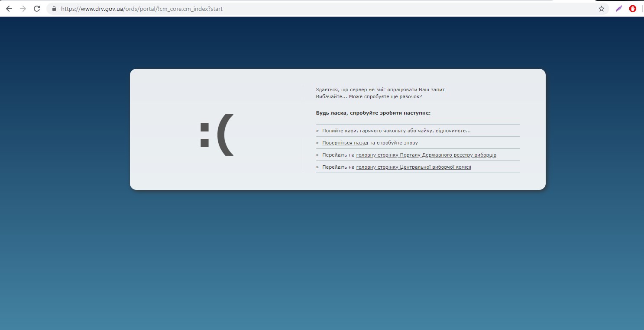Follow the "Поверніться назад" link

coord(345,143)
